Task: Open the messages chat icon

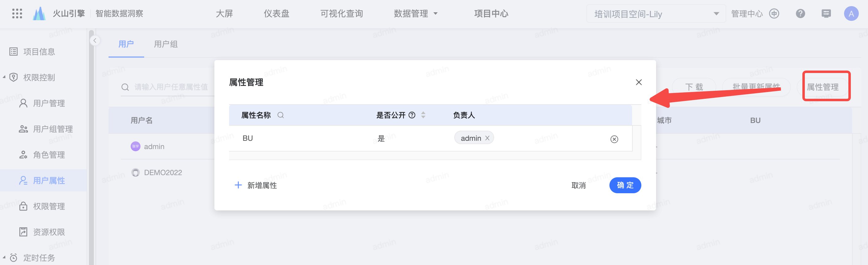Action: (826, 14)
